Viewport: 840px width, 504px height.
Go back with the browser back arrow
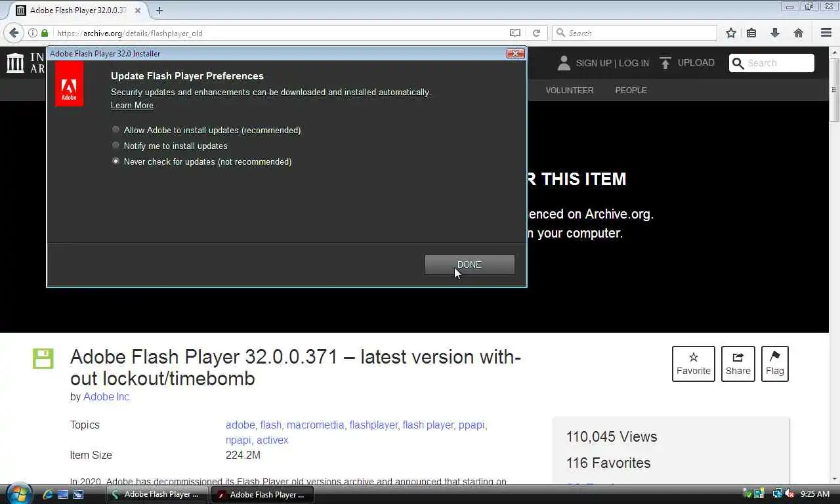point(14,33)
